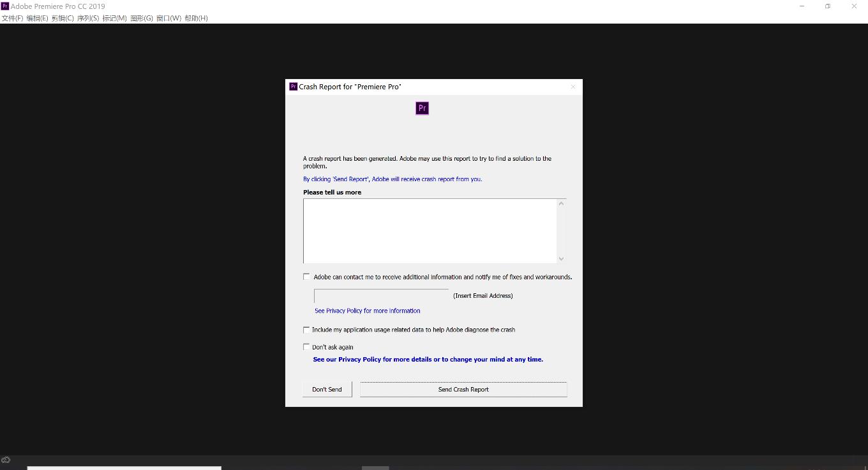This screenshot has width=868, height=470.
Task: Click the Premiere Pro icon in title bar
Action: [x=5, y=6]
